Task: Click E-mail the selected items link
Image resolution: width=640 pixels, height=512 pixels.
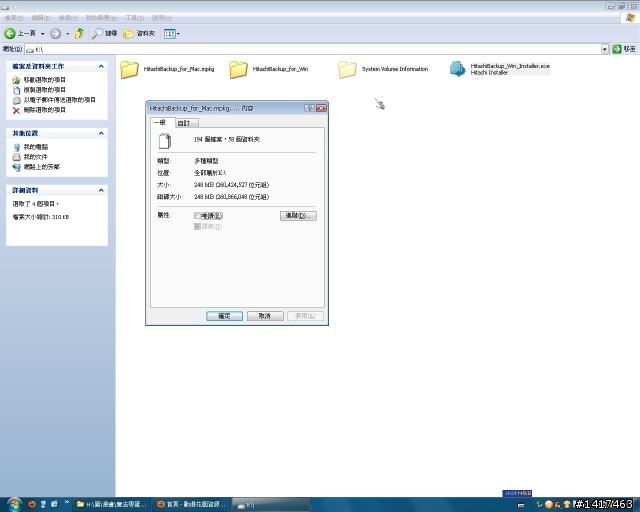Action: coord(54,100)
